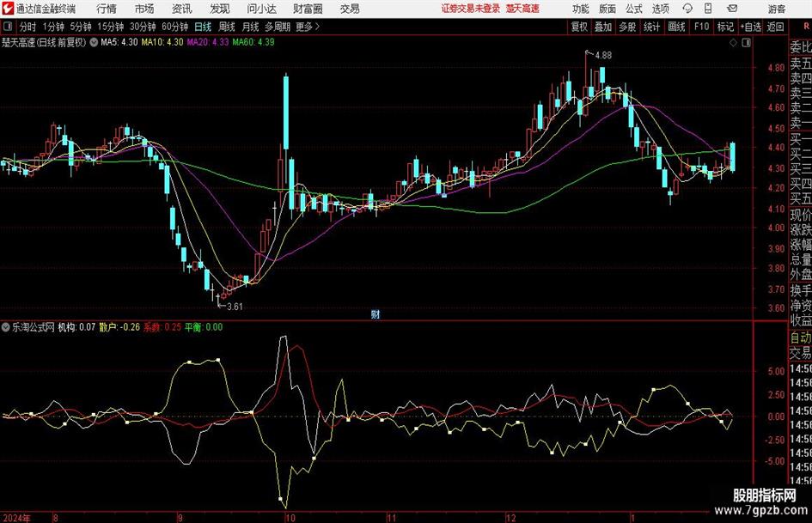Click the 散户: -0.26 indicator value

[119, 327]
